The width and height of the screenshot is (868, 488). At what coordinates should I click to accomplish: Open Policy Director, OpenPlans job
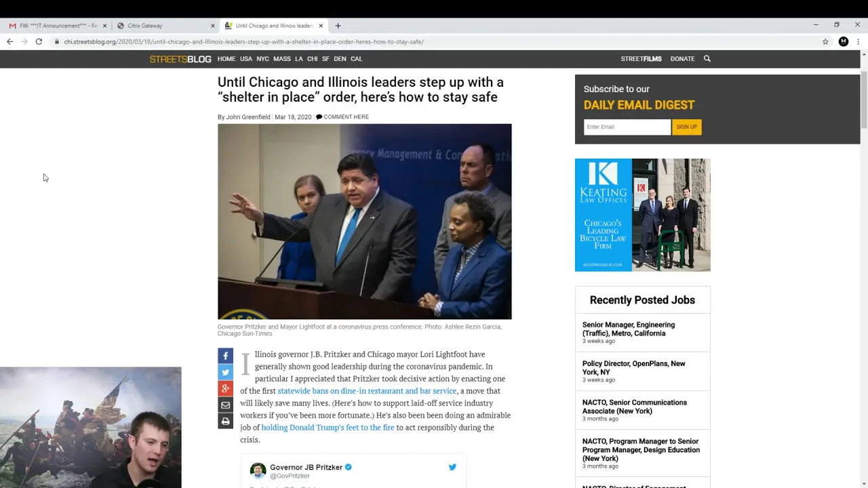[x=633, y=368]
